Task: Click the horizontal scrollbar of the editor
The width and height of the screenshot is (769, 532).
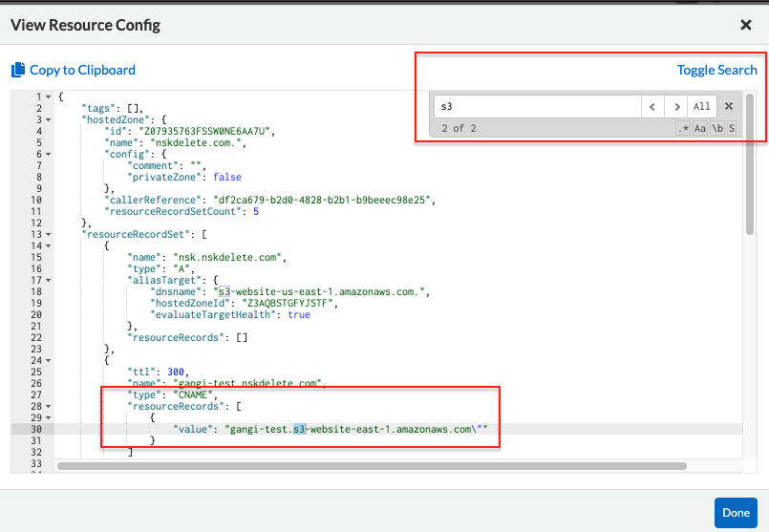Action: 371,466
